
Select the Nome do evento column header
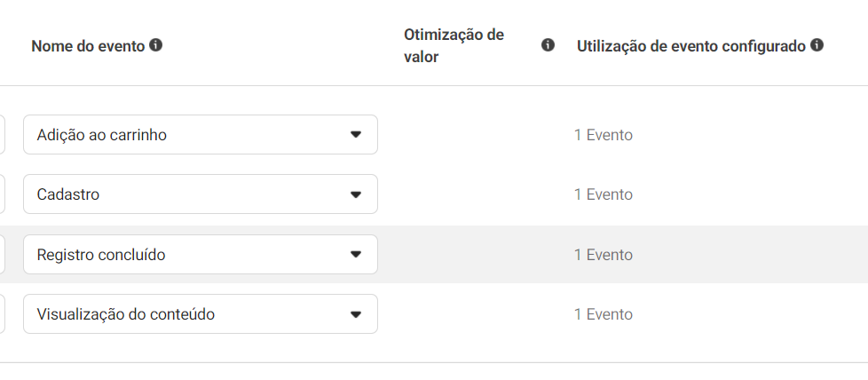pos(88,46)
